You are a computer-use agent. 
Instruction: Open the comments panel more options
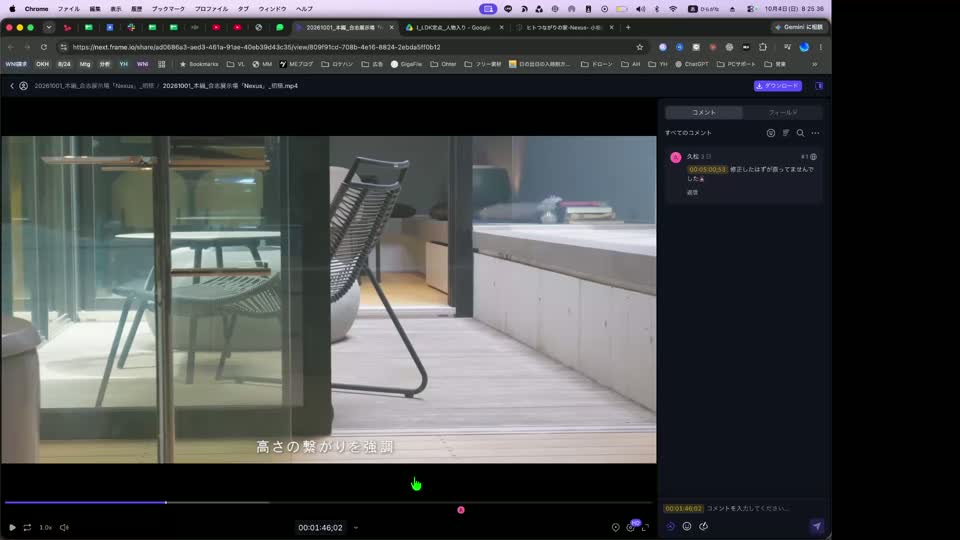[x=816, y=133]
